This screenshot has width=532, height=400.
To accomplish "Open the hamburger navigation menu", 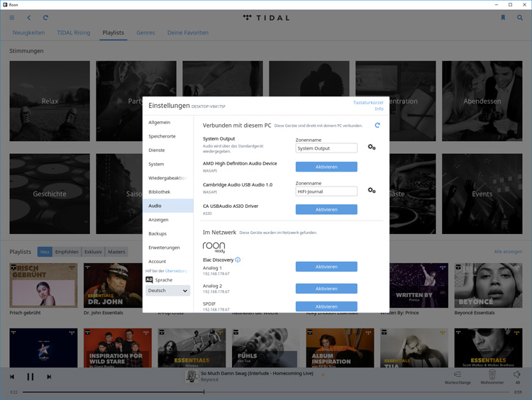I will point(12,18).
